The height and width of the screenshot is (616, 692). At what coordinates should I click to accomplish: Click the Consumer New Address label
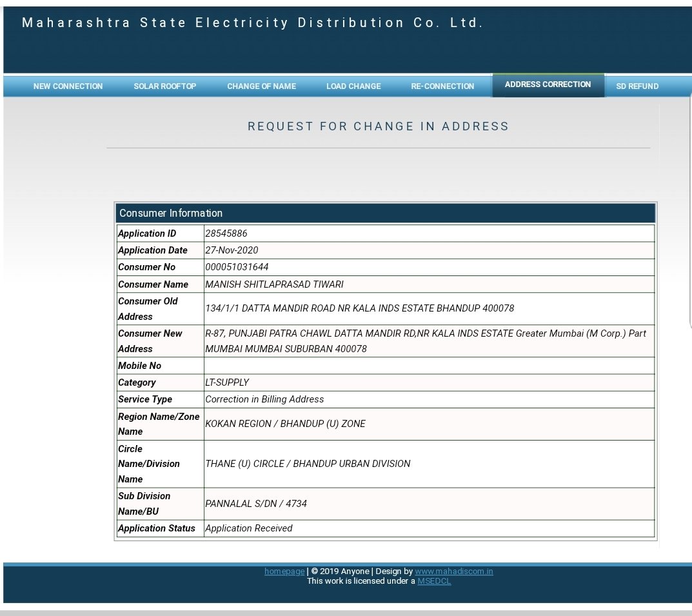tap(150, 341)
